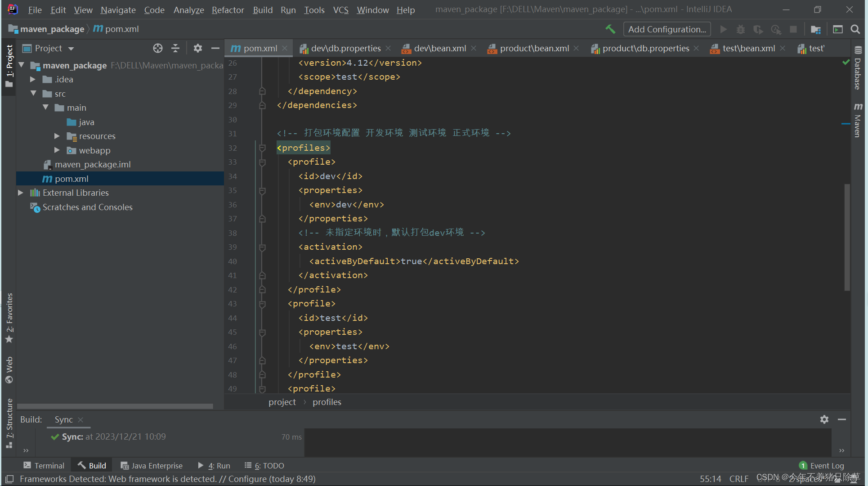This screenshot has width=868, height=486.
Task: Open the Event Log
Action: pyautogui.click(x=822, y=465)
